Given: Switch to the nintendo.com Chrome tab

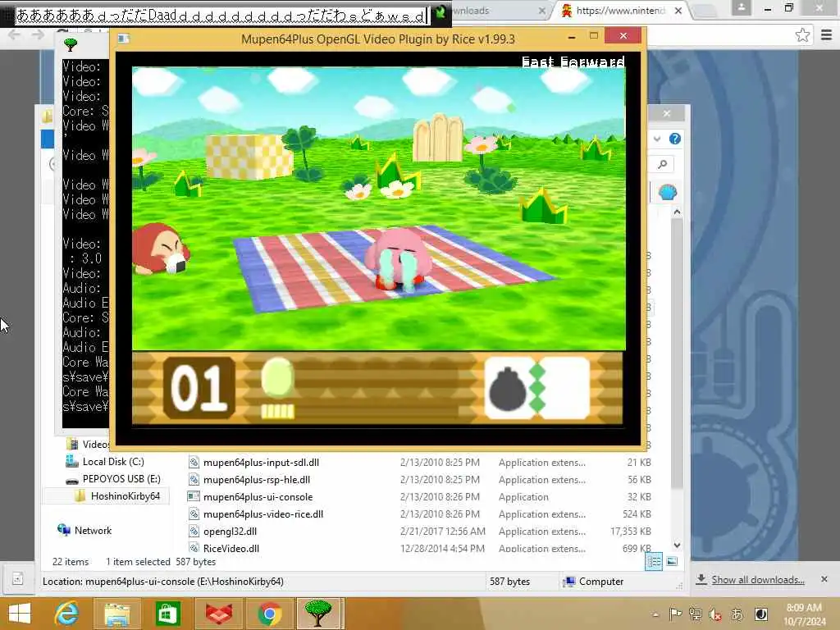Looking at the screenshot, I should coord(620,10).
